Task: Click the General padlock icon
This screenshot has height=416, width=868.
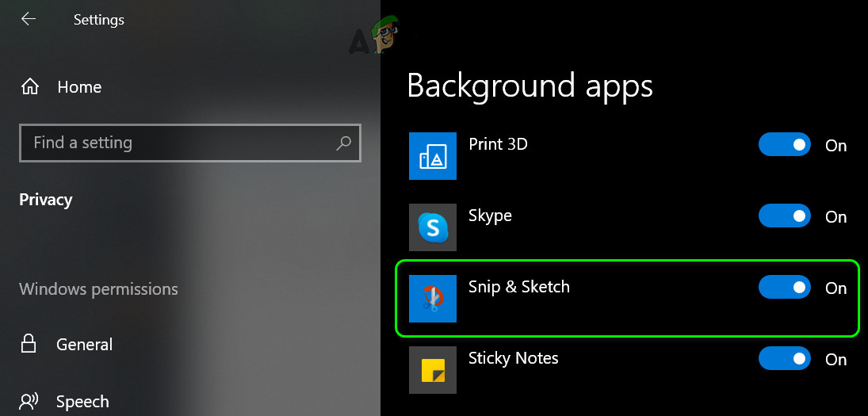Action: (x=29, y=343)
